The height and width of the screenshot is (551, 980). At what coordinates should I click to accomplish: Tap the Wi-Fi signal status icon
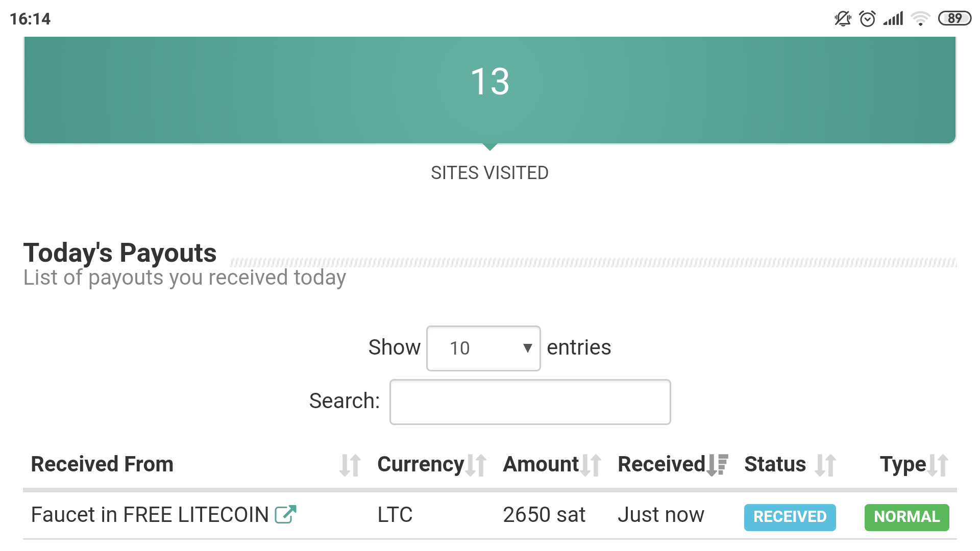pyautogui.click(x=920, y=19)
